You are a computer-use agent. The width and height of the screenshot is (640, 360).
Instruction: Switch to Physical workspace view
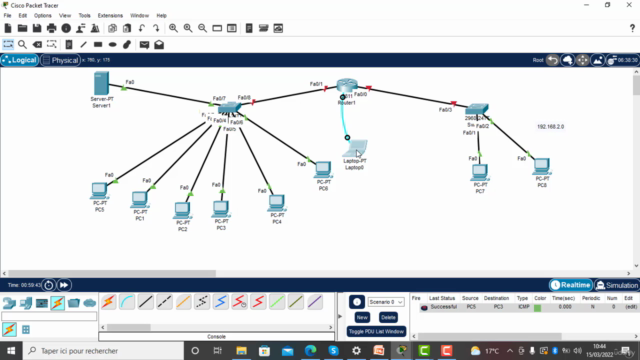(60, 60)
